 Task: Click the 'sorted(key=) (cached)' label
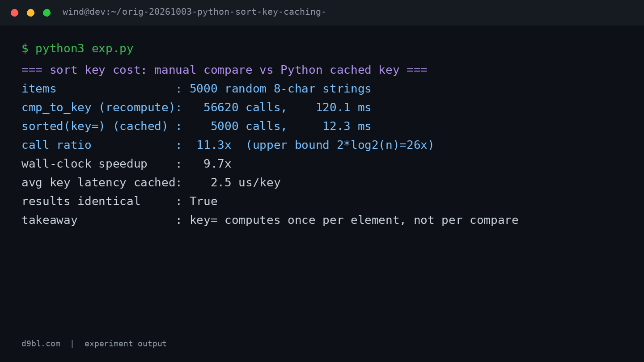(x=95, y=126)
